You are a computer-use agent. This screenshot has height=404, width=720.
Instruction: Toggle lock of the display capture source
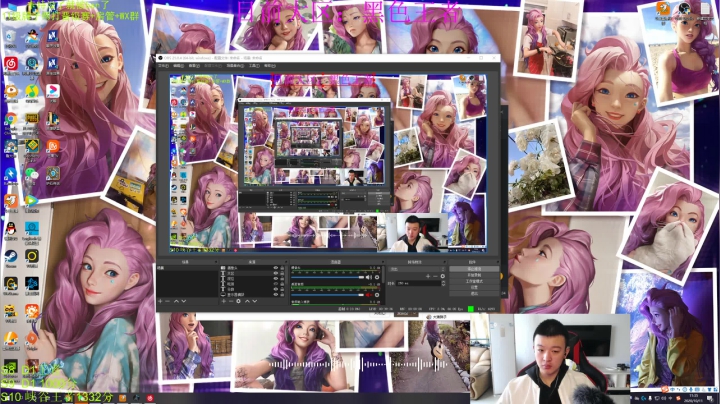pos(282,295)
